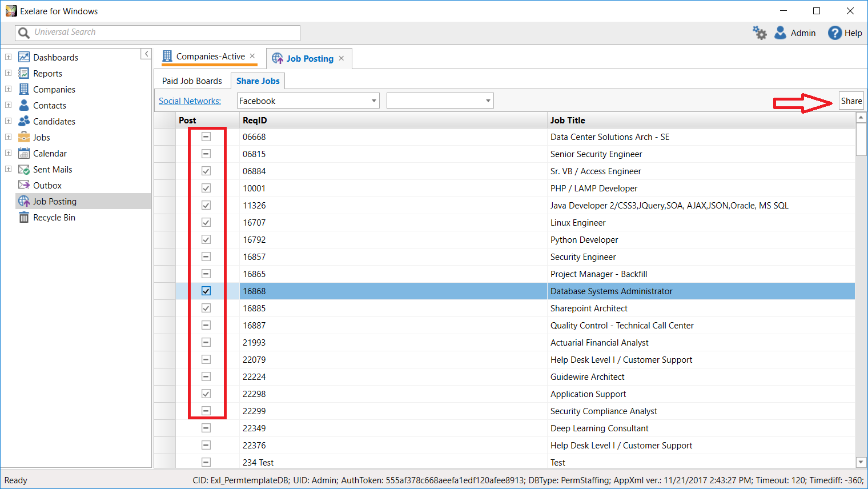Screen dimensions: 868x489
Task: Sort by the ReqID column header
Action: click(x=393, y=120)
